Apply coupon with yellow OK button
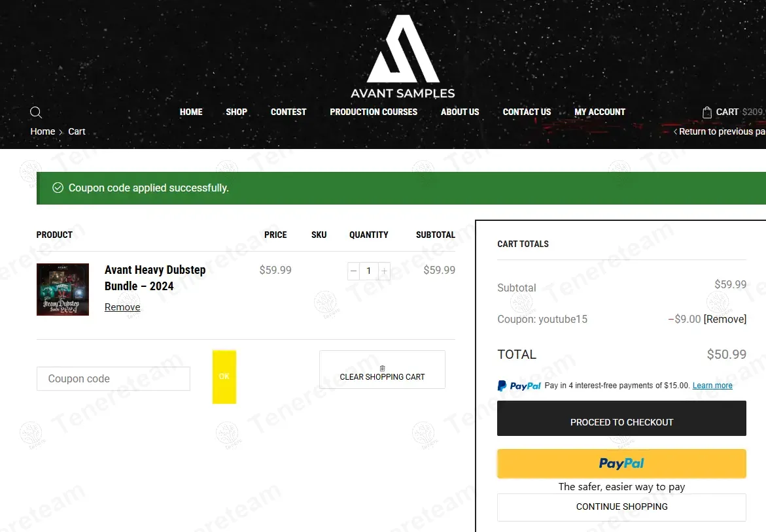The height and width of the screenshot is (532, 766). 224,377
